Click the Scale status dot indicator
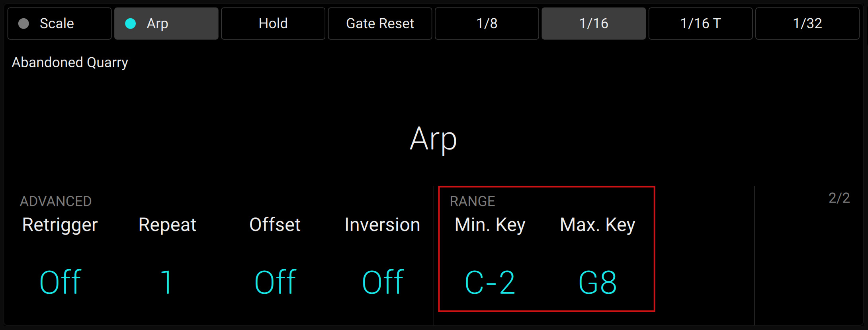The width and height of the screenshot is (868, 330). 23,23
